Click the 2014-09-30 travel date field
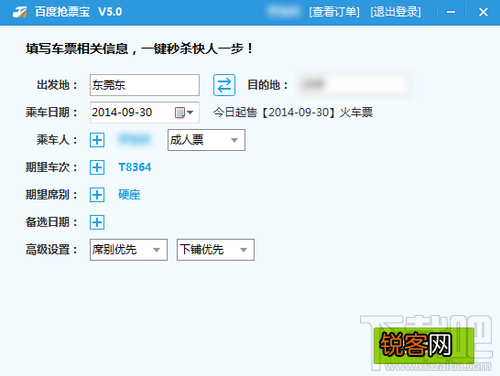This screenshot has height=376, width=500. coord(145,112)
